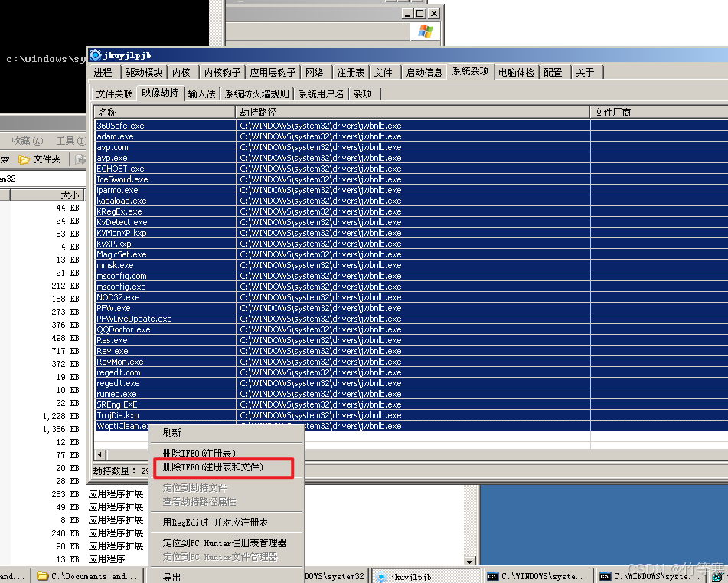The width and height of the screenshot is (728, 583).
Task: Click the 文件夹 folder icon in Explorer toolbar
Action: pyautogui.click(x=24, y=159)
